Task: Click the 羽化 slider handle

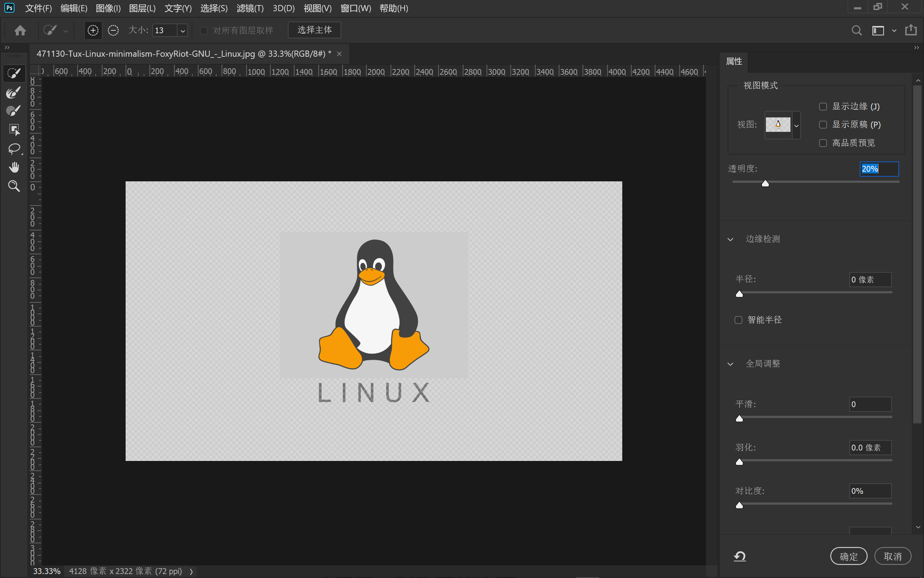Action: tap(739, 462)
